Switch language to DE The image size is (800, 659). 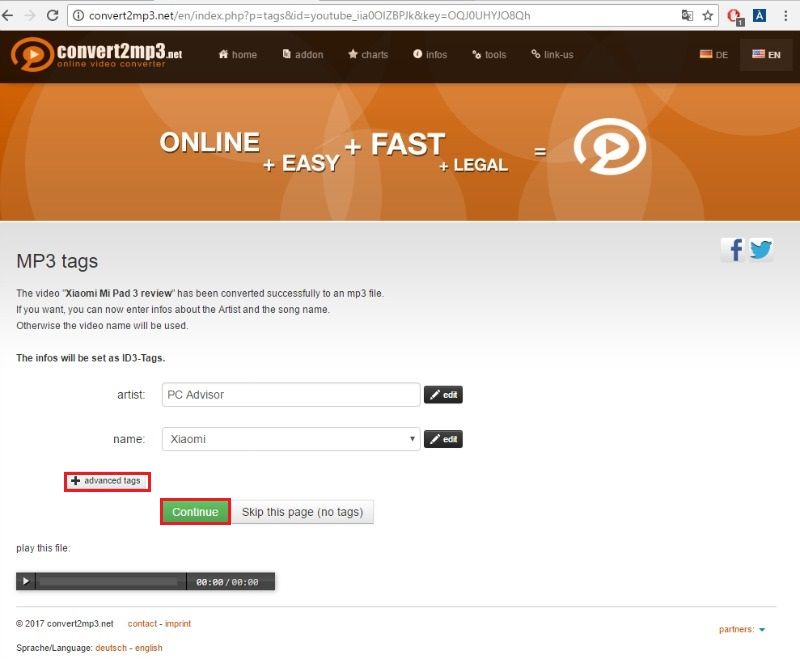tap(714, 55)
